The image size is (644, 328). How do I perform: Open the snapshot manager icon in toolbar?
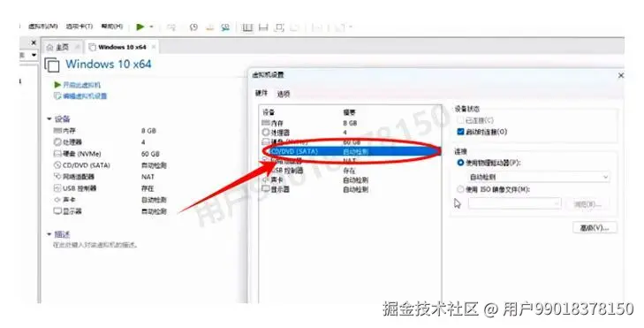pyautogui.click(x=225, y=27)
